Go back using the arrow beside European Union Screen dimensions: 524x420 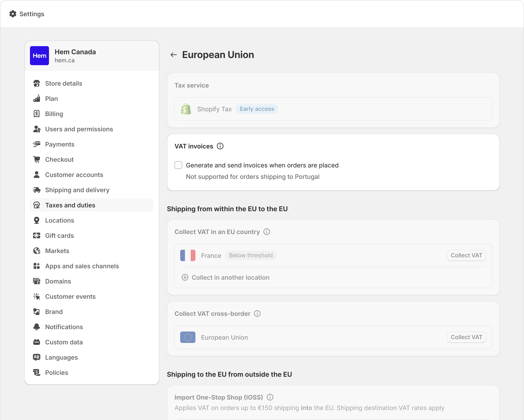[x=174, y=55]
